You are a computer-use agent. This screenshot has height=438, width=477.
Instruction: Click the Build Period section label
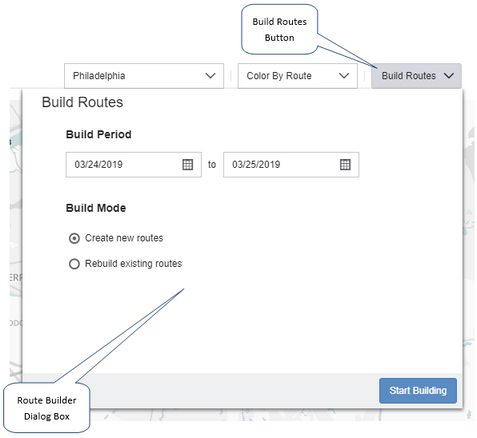tap(99, 134)
